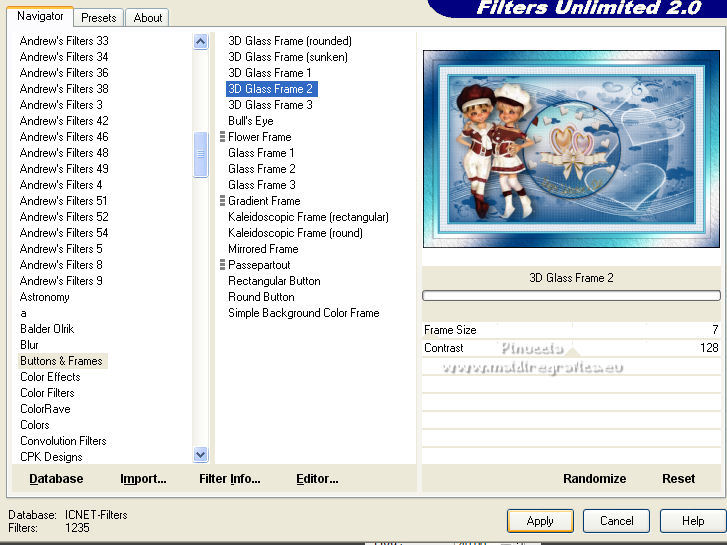Screen dimensions: 727x545
Task: Select the Astronomy category
Action: (x=45, y=297)
